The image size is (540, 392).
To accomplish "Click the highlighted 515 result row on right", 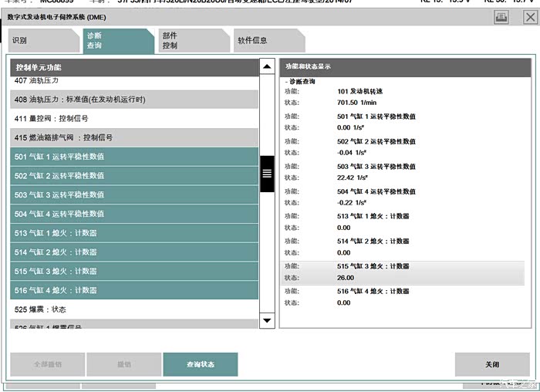I will click(401, 272).
